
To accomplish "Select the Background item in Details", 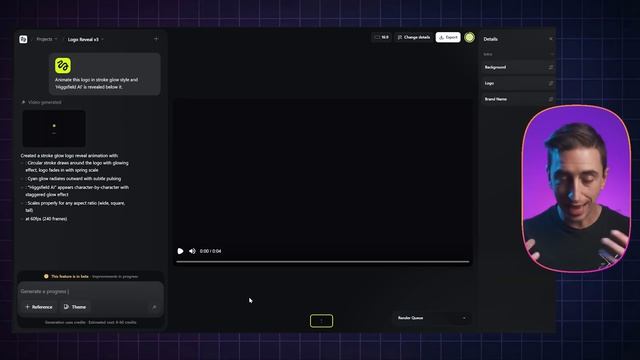I will tap(517, 67).
